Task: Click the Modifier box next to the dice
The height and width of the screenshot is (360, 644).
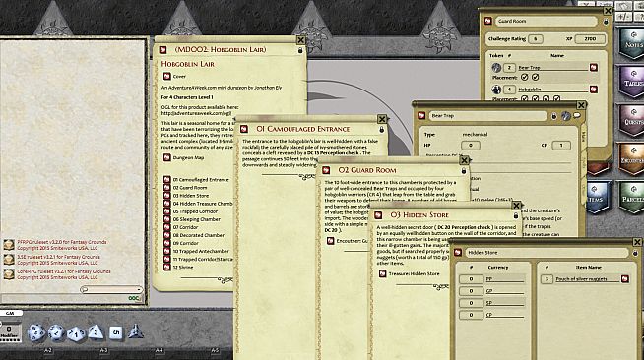Action: pos(9,332)
